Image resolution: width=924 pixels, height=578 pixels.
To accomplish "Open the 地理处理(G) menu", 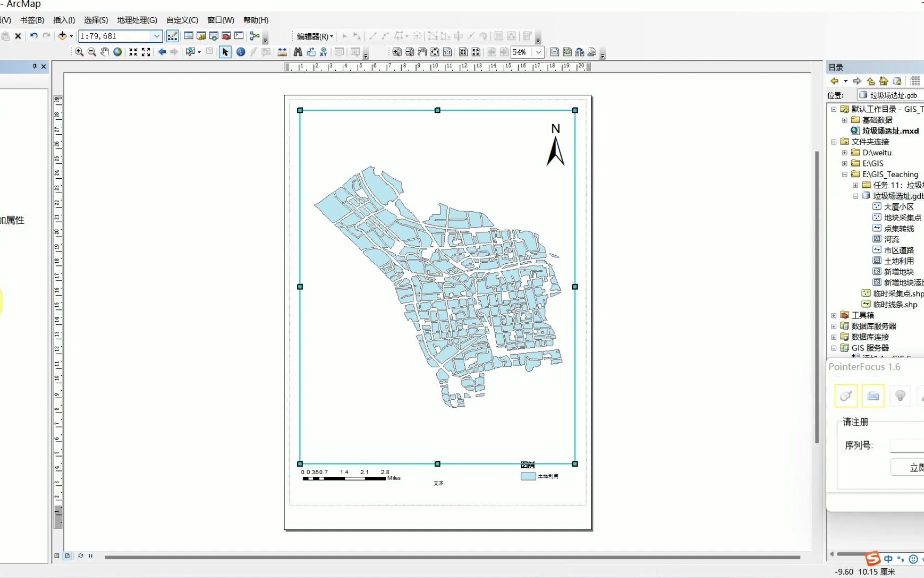I will pos(137,20).
